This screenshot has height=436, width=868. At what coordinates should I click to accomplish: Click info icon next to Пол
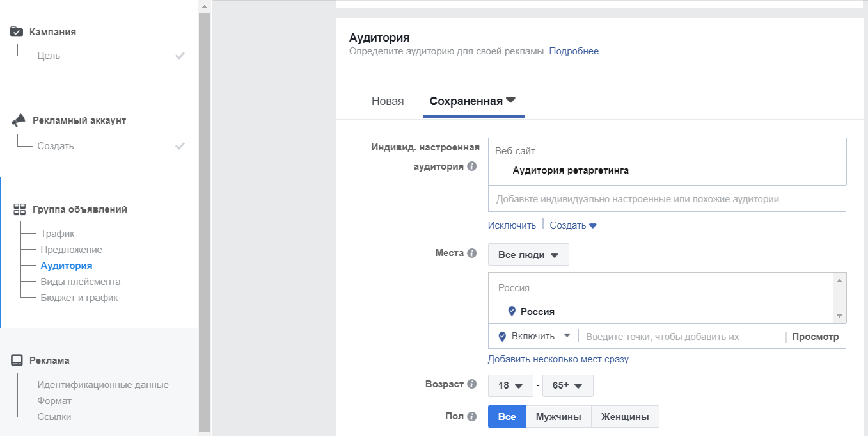tap(472, 416)
